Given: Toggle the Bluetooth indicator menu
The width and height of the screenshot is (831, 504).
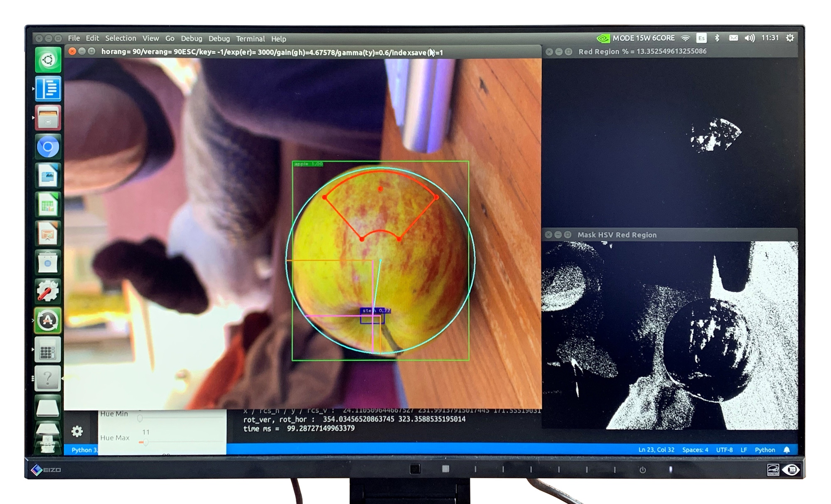Looking at the screenshot, I should pos(717,38).
